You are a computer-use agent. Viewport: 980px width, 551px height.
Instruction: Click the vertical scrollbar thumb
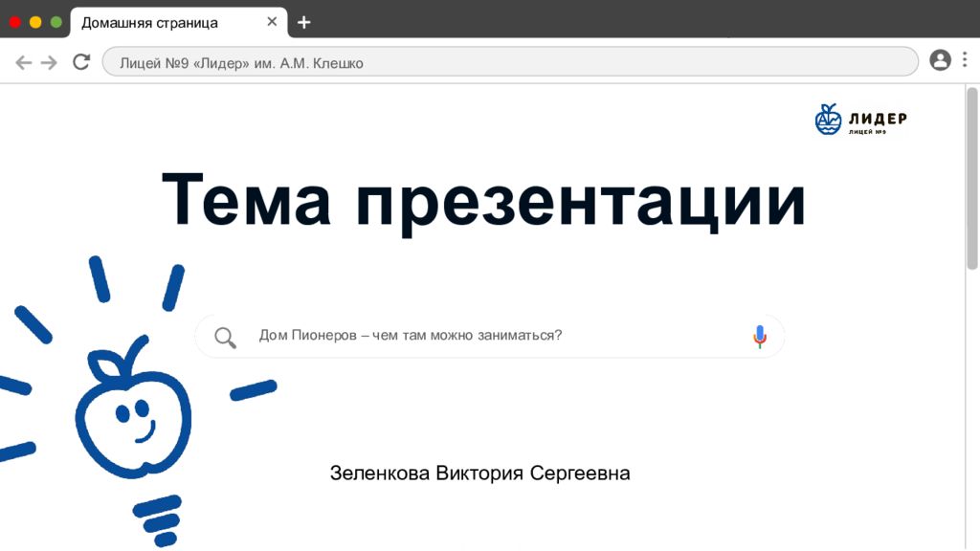coord(971,177)
